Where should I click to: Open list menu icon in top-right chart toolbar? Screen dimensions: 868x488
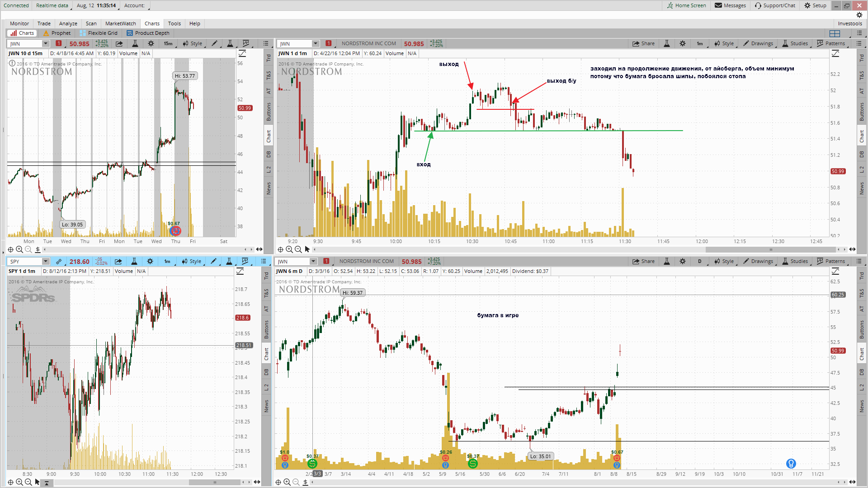click(x=859, y=43)
